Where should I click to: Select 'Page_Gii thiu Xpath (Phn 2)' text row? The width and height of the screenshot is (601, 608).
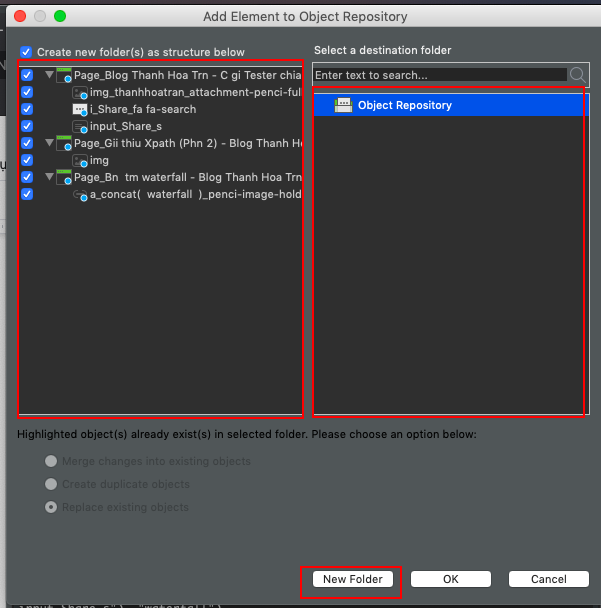tap(188, 143)
